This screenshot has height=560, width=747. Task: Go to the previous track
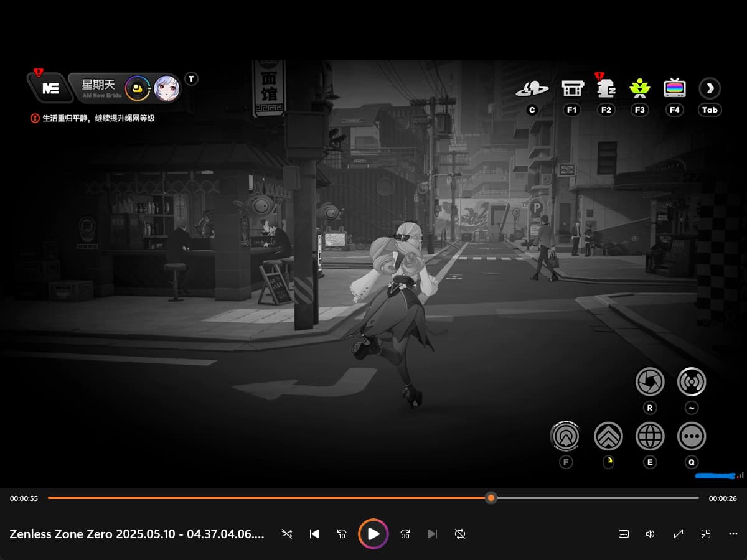coord(314,534)
